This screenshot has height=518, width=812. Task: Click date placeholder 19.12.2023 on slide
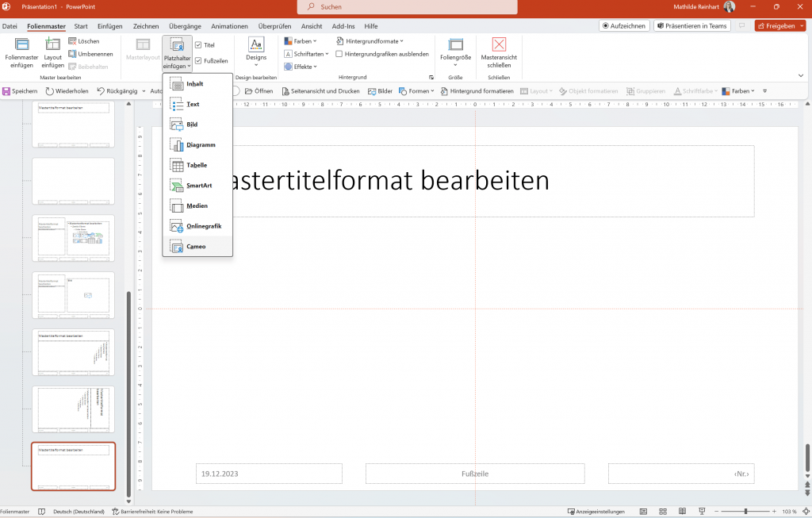pos(269,474)
